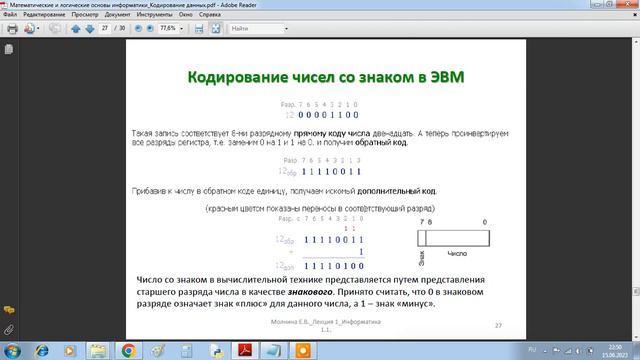Image resolution: width=640 pixels, height=360 pixels.
Task: Click scrollbar down arrow at bottom right
Action: (636, 338)
